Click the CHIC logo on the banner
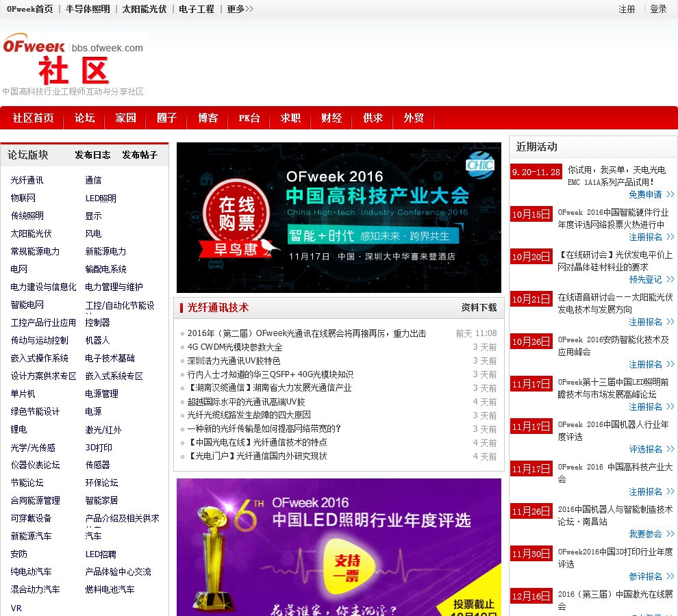 479,165
